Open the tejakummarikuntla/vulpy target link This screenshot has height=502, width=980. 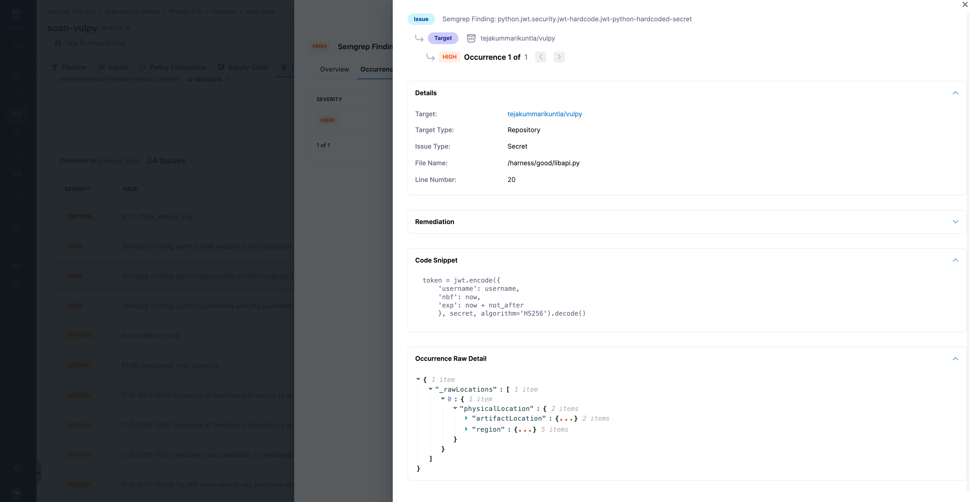coord(544,114)
